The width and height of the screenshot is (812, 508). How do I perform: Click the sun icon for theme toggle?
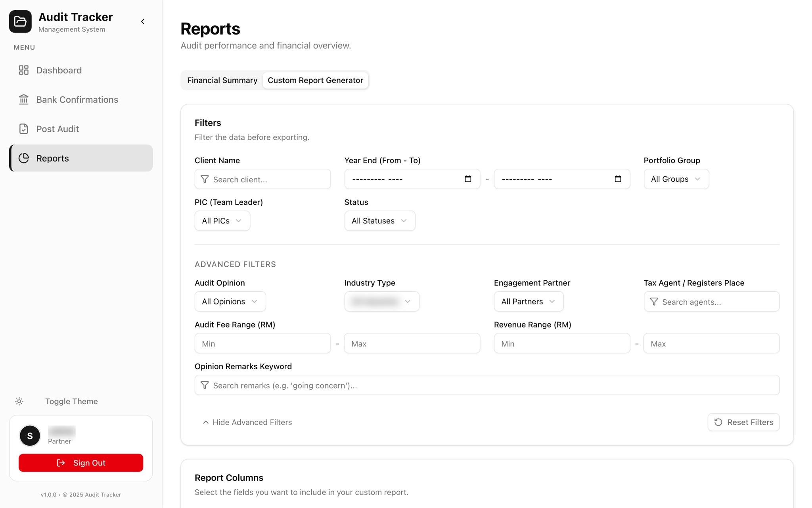pos(19,401)
